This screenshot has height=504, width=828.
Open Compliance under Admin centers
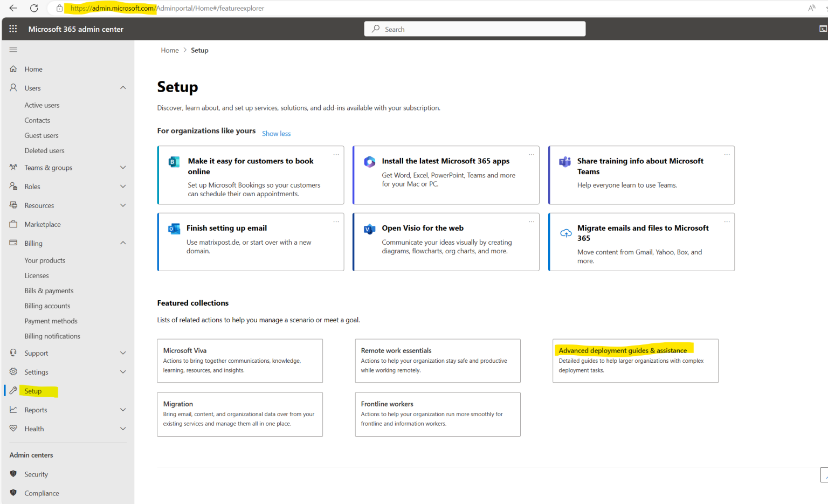click(42, 493)
